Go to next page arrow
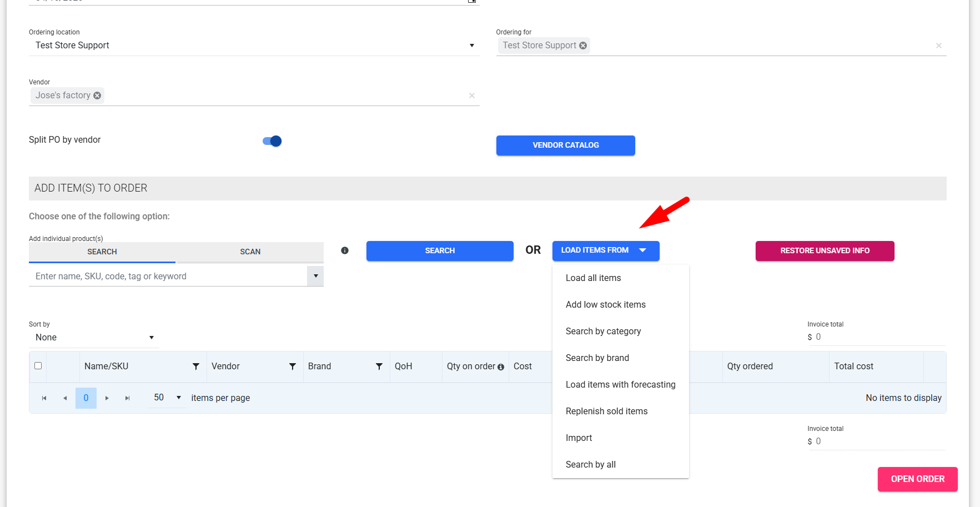Image resolution: width=980 pixels, height=507 pixels. point(107,398)
